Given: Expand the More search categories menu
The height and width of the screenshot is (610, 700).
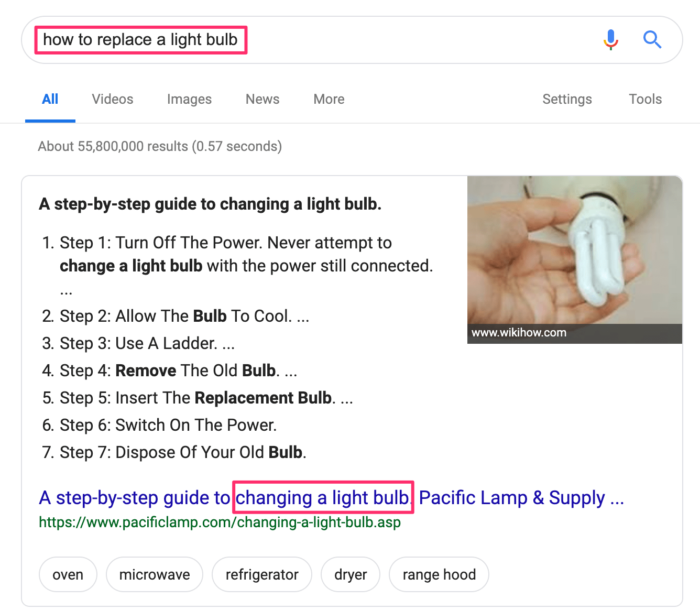Looking at the screenshot, I should coord(329,99).
